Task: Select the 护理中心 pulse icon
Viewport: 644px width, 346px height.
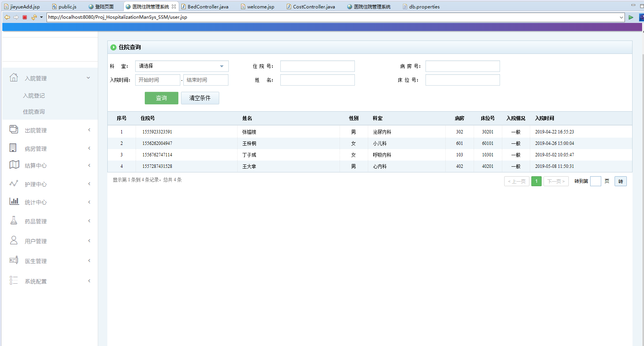Action: tap(14, 184)
